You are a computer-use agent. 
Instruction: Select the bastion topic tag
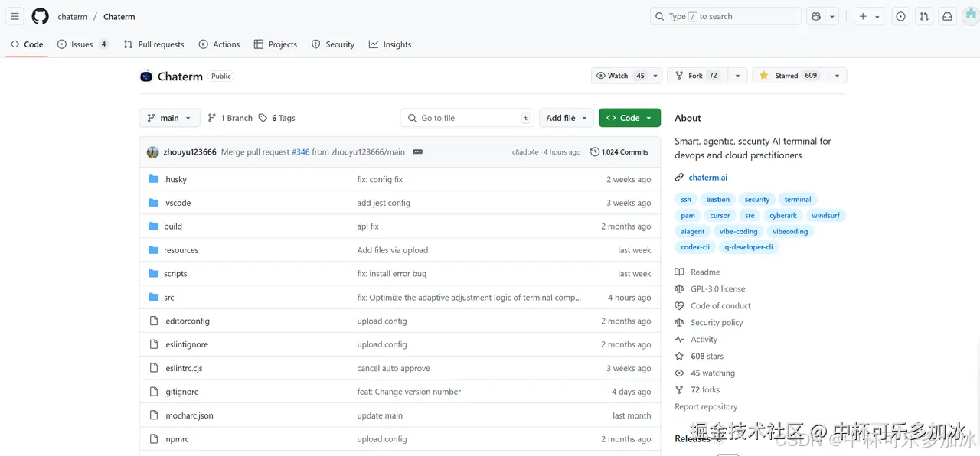(718, 200)
